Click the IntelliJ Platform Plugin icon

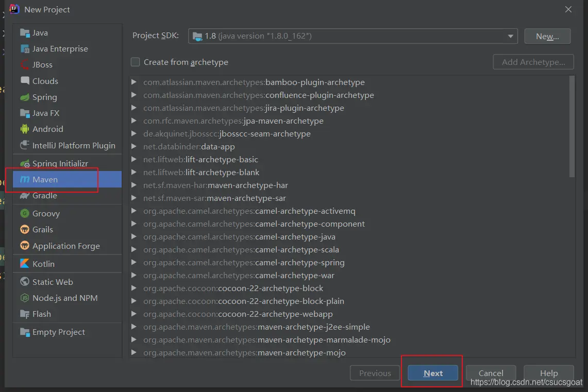[x=25, y=145]
